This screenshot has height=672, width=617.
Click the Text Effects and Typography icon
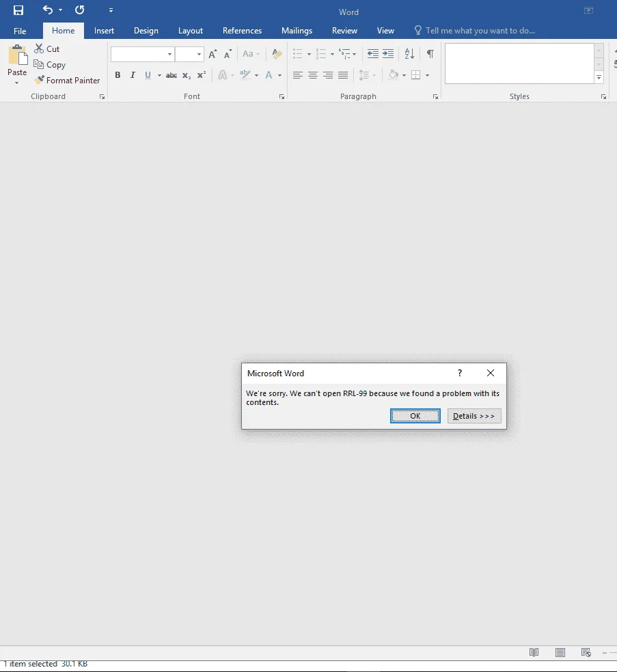coord(223,75)
